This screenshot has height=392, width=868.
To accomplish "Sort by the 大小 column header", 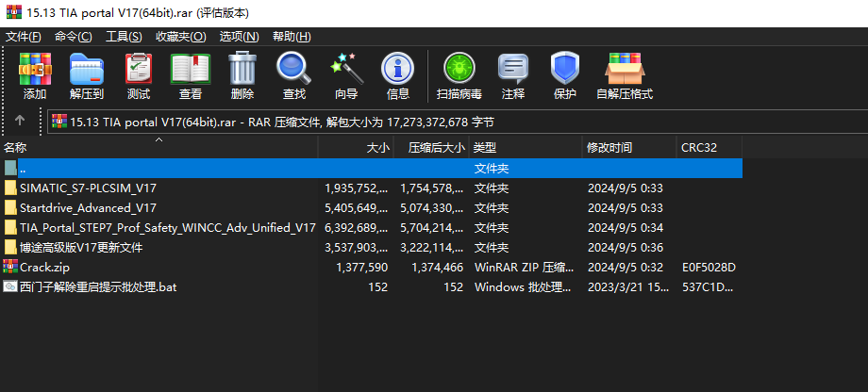I will [356, 148].
